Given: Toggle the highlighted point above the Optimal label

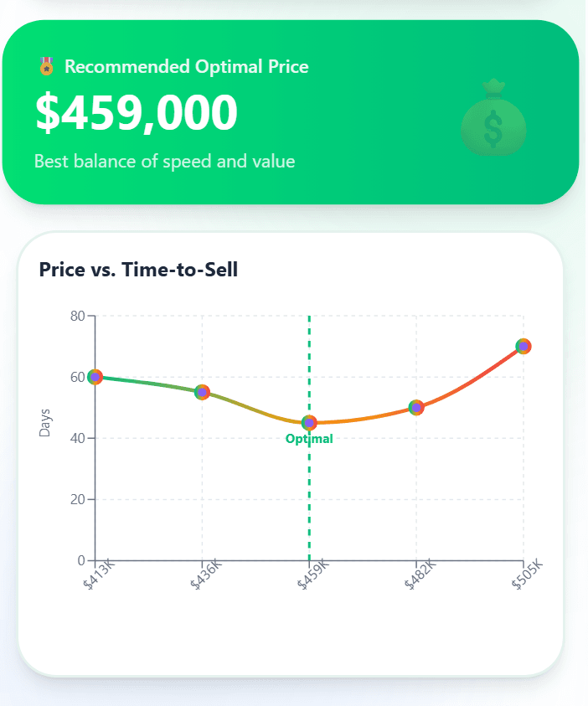Looking at the screenshot, I should (x=308, y=422).
